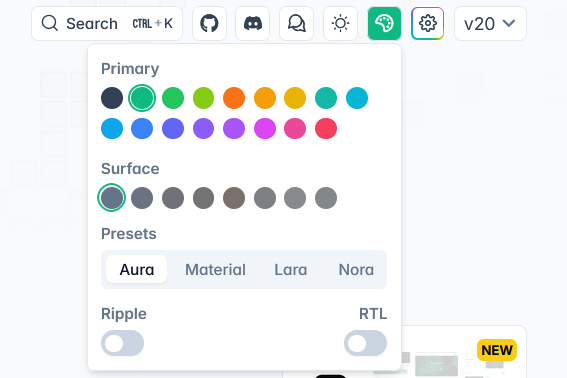This screenshot has height=378, width=567.
Task: Enable the Ripple switch
Action: point(122,343)
